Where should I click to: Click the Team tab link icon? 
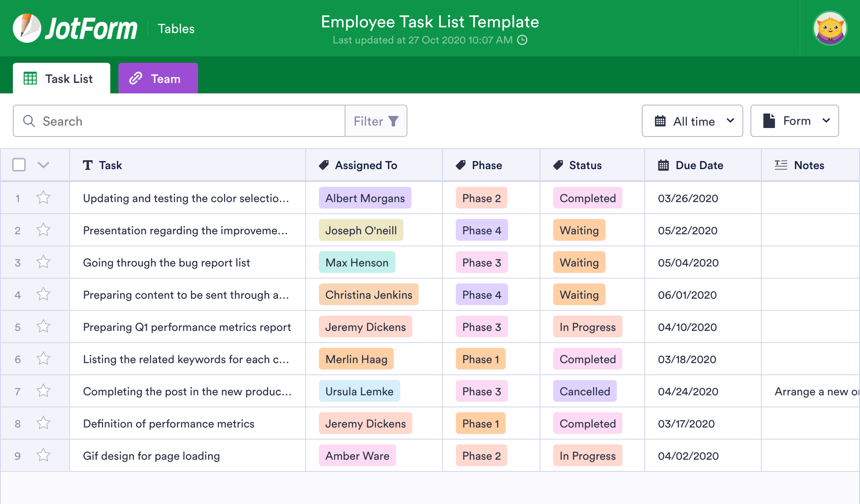(x=134, y=78)
